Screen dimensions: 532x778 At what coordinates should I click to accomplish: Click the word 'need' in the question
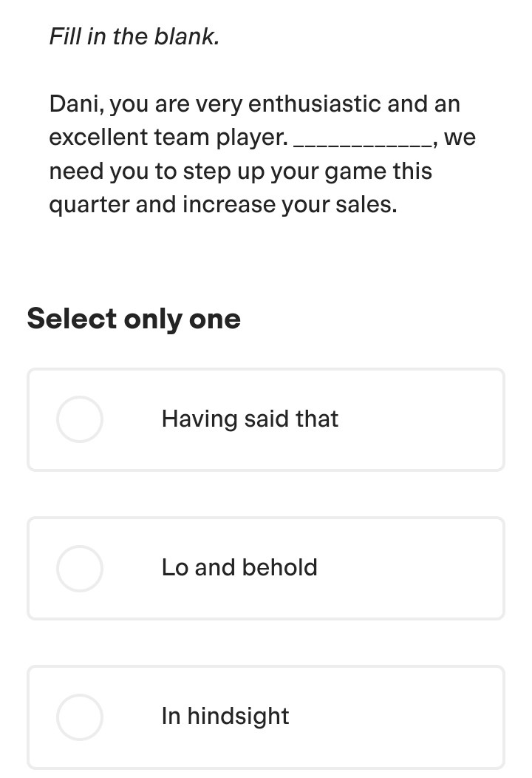coord(76,172)
